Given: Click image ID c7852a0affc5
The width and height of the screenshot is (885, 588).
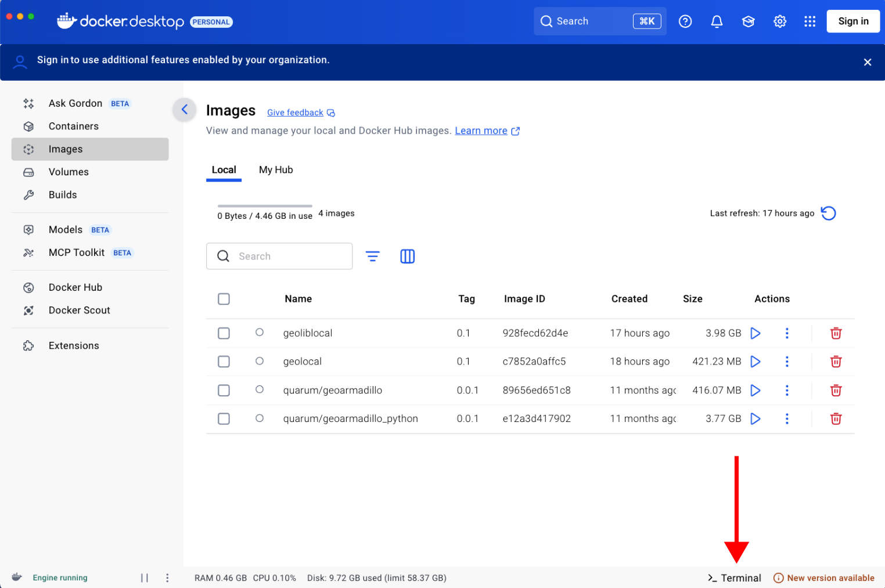Looking at the screenshot, I should click(x=534, y=362).
